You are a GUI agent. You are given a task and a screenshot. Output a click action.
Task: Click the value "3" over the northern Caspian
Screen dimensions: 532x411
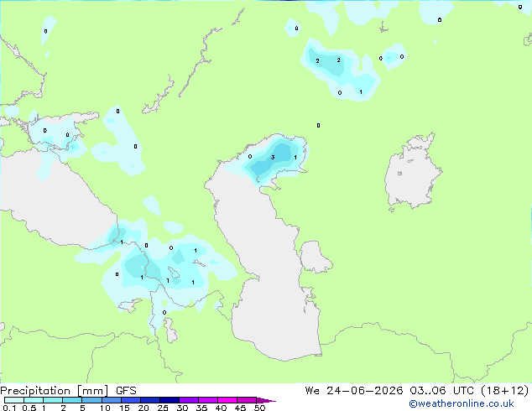click(x=273, y=158)
